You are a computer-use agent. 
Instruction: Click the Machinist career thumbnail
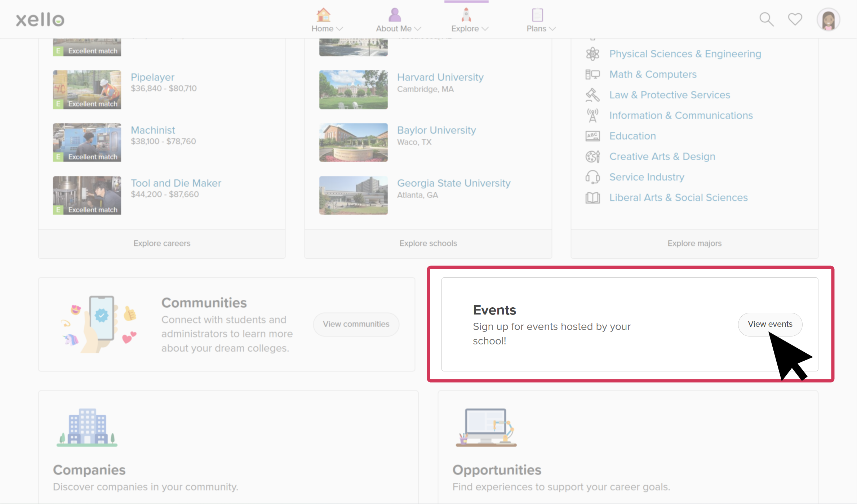click(x=86, y=142)
